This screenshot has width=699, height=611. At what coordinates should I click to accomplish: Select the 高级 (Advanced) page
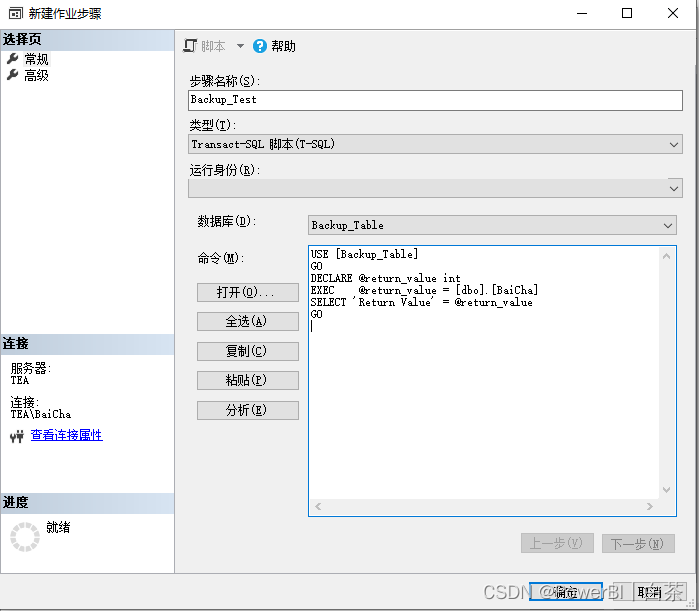(x=36, y=75)
